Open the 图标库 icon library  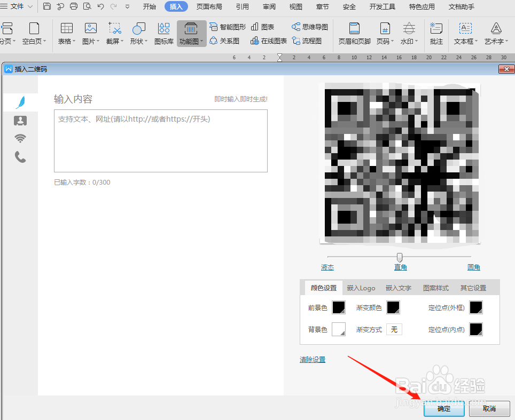(x=164, y=33)
